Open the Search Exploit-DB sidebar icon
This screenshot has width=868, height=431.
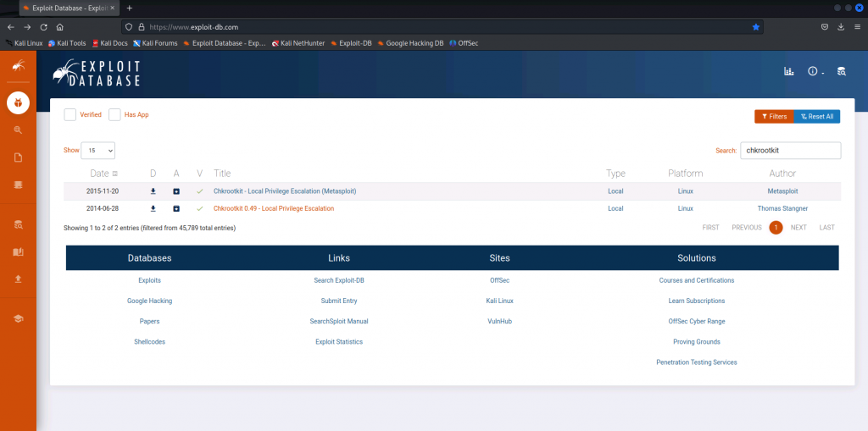click(x=19, y=224)
